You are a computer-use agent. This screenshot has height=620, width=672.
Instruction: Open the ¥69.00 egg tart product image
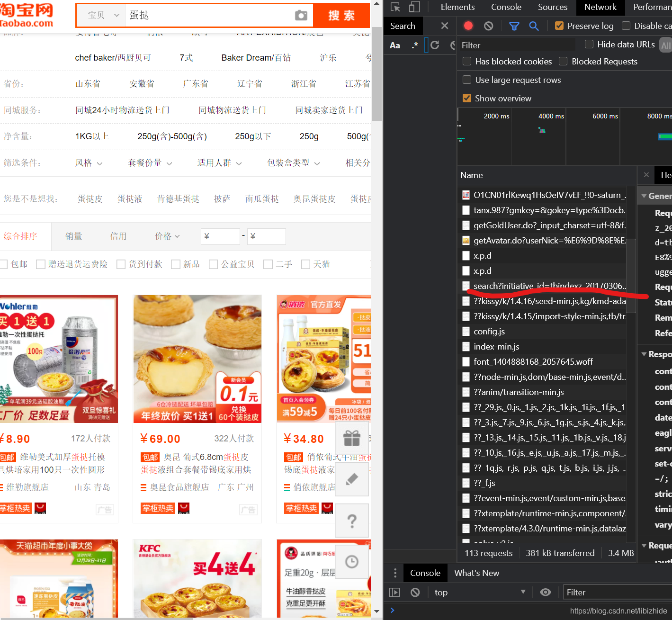[197, 359]
